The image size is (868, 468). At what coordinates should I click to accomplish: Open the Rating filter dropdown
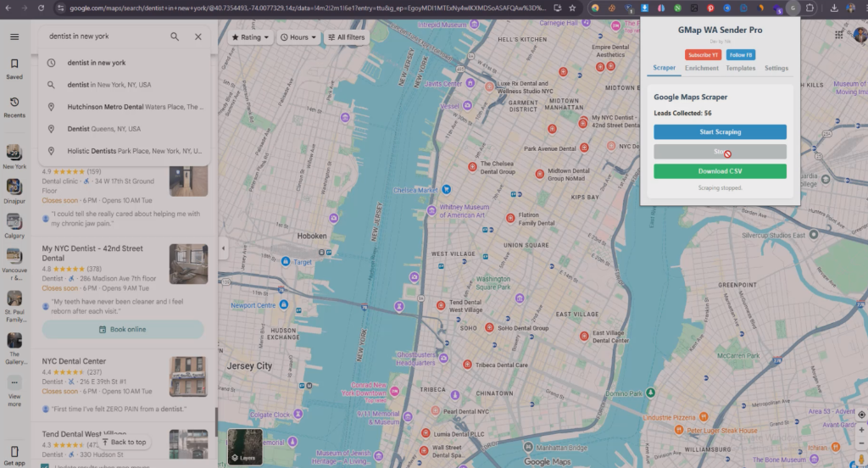250,37
